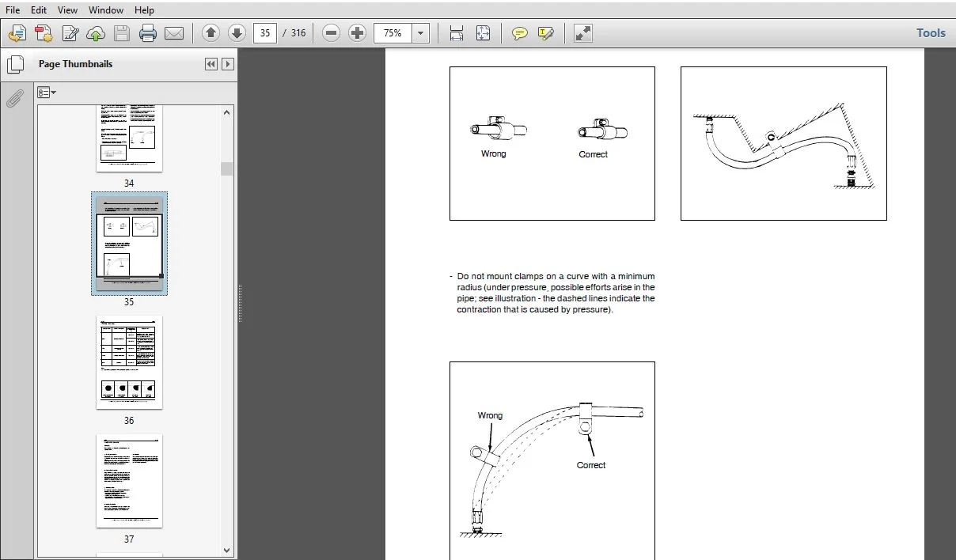Click the "34" thumbnail page label
Image resolution: width=956 pixels, height=560 pixels.
[129, 184]
